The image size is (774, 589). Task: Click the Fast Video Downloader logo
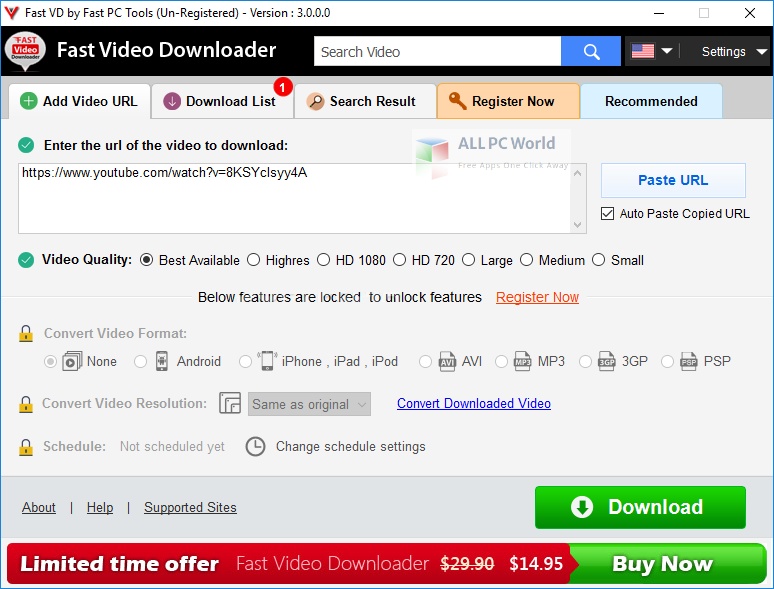coord(25,51)
